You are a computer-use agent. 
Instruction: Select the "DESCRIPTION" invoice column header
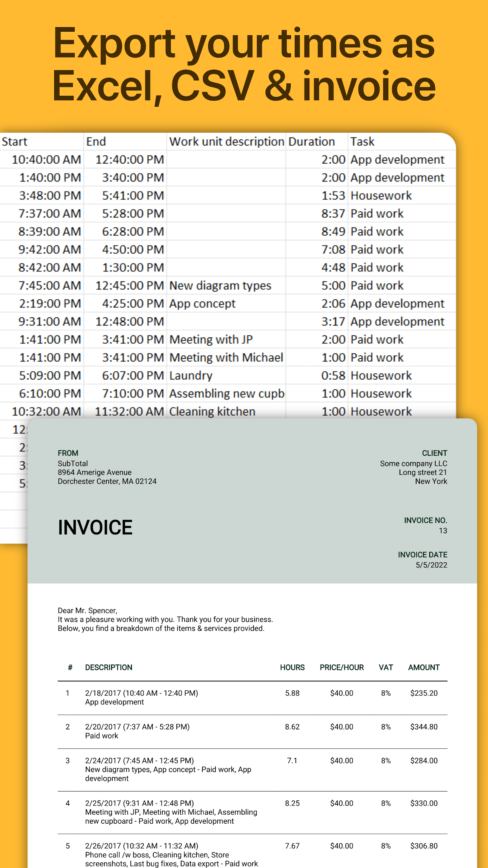(109, 668)
